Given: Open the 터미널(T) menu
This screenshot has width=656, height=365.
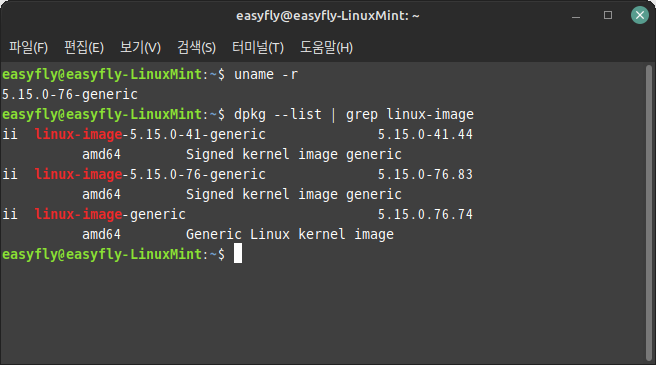Looking at the screenshot, I should pos(258,47).
